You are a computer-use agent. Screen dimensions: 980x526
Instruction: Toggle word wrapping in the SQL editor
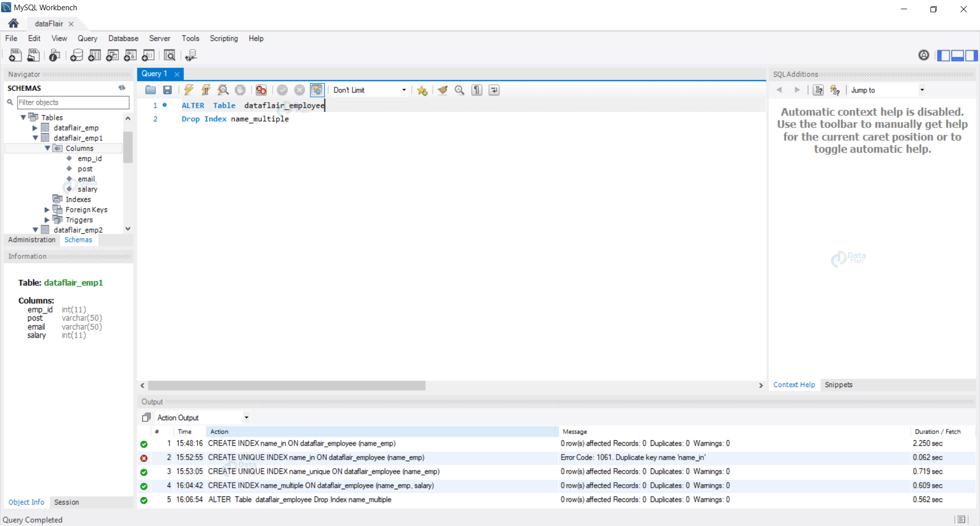[x=494, y=90]
